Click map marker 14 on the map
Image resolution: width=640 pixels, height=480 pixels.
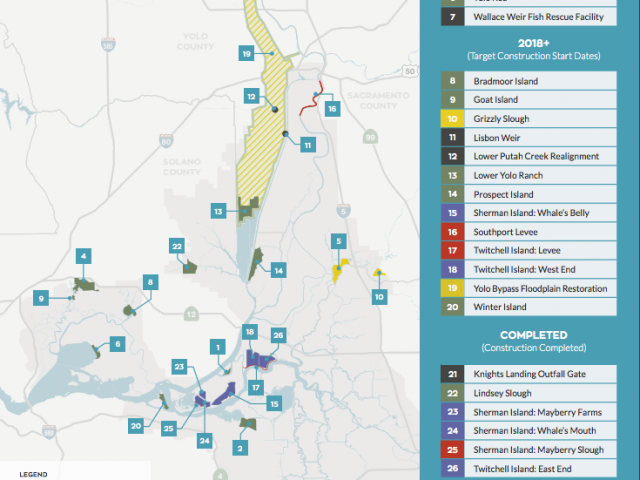[278, 270]
